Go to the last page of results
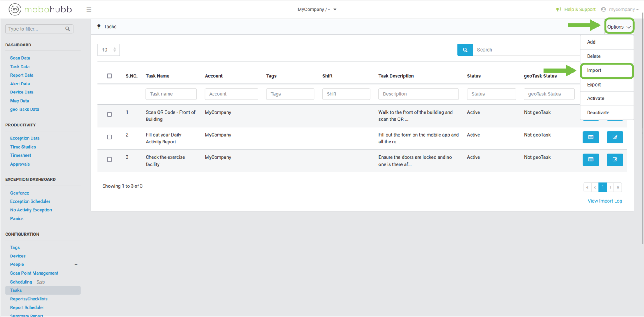 [618, 187]
